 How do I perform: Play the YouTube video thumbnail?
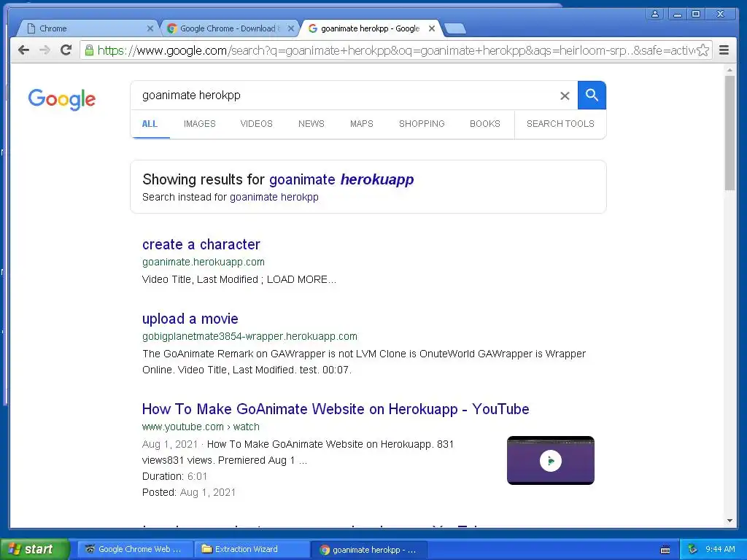click(x=550, y=461)
